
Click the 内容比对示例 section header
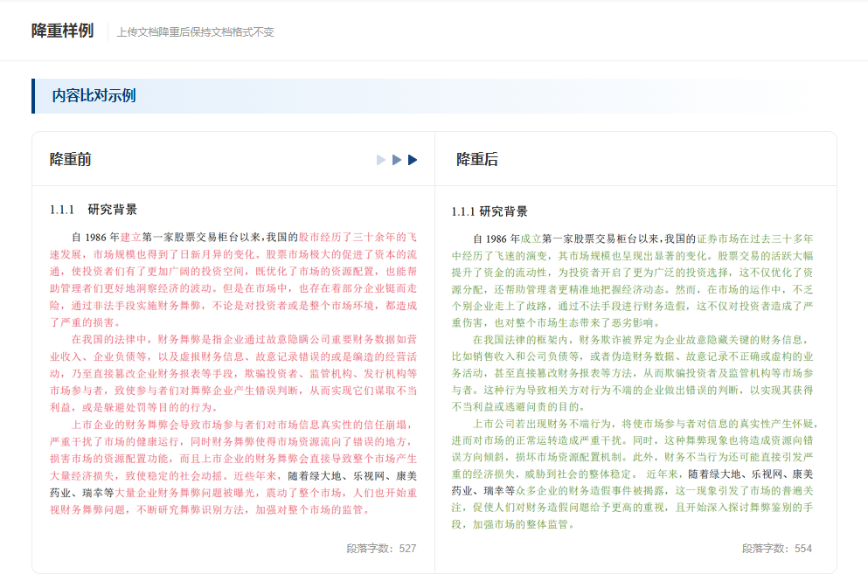94,96
